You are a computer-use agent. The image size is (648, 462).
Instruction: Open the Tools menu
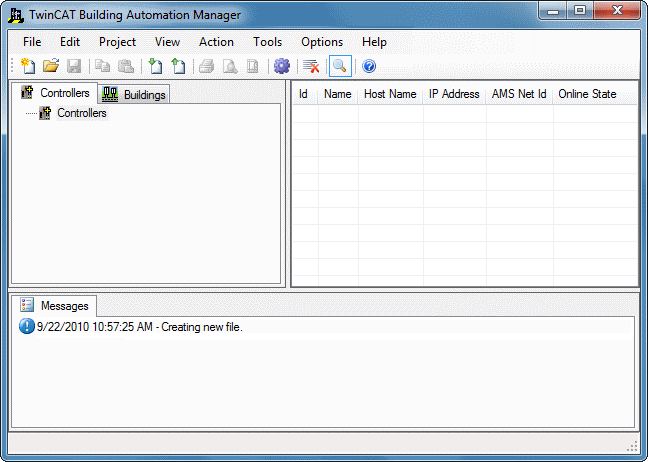tap(267, 42)
